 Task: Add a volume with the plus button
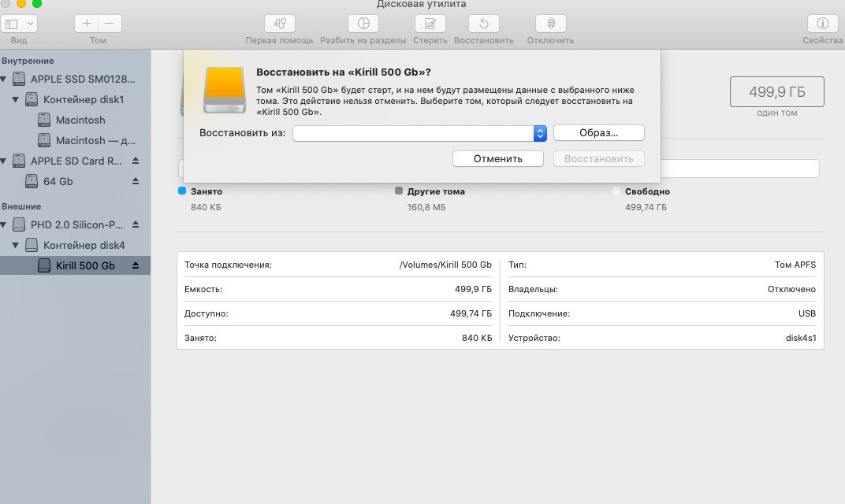[86, 24]
